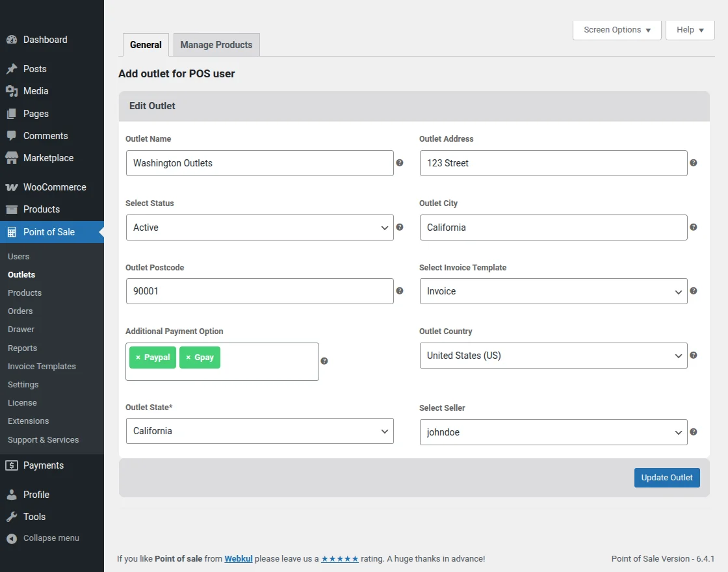Image resolution: width=728 pixels, height=572 pixels.
Task: Click the Dashboard gauge icon in sidebar
Action: tap(12, 40)
